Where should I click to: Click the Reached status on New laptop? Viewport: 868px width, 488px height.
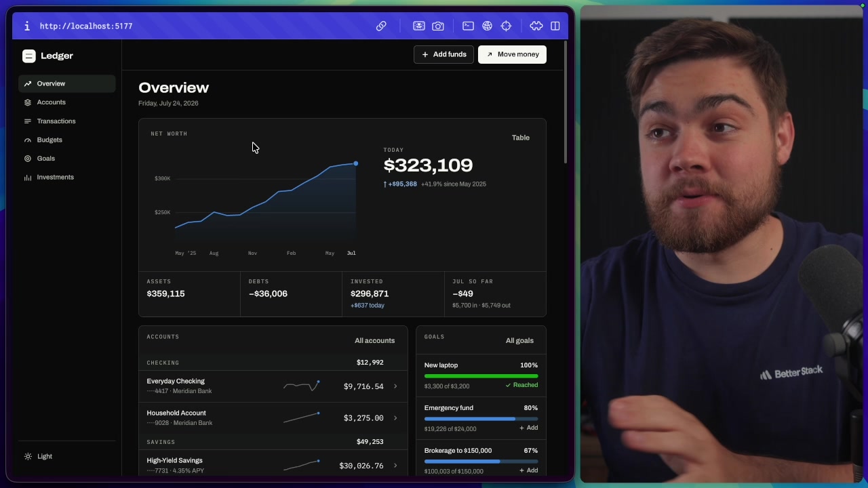[521, 385]
